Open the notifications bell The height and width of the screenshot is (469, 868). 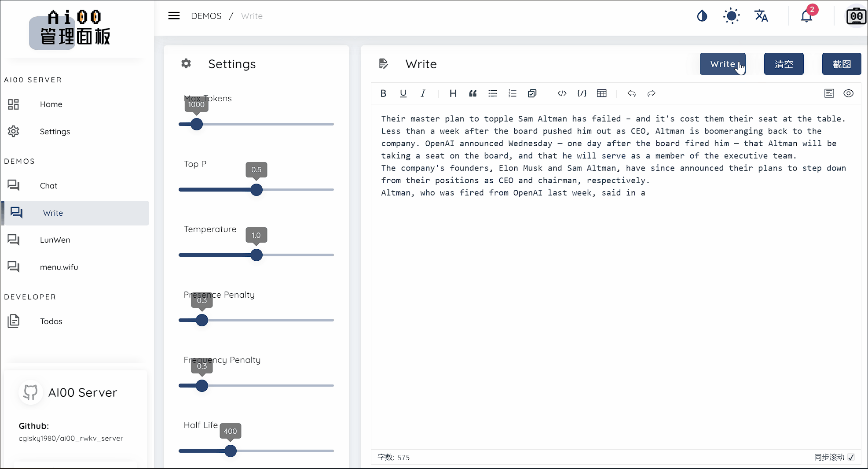pos(806,16)
